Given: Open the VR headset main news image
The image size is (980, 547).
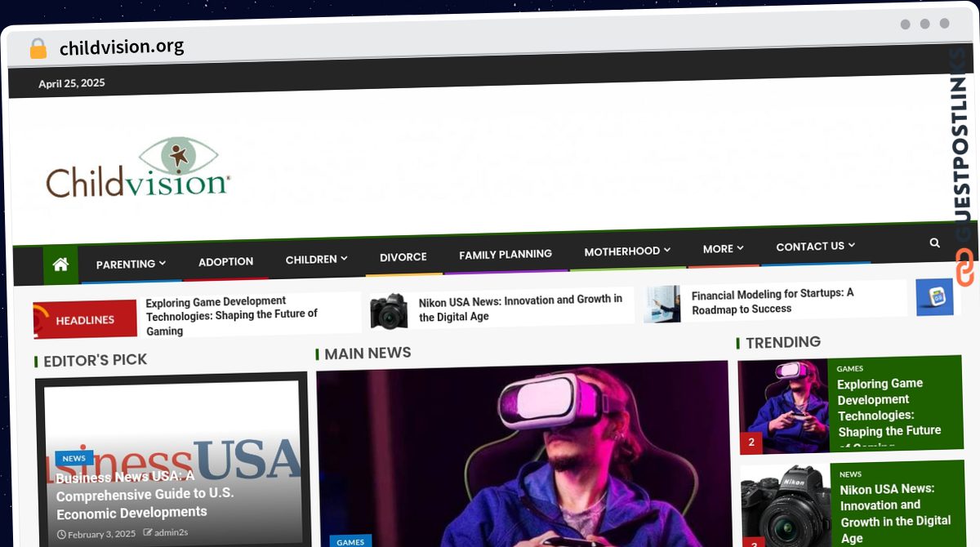Looking at the screenshot, I should (523, 453).
